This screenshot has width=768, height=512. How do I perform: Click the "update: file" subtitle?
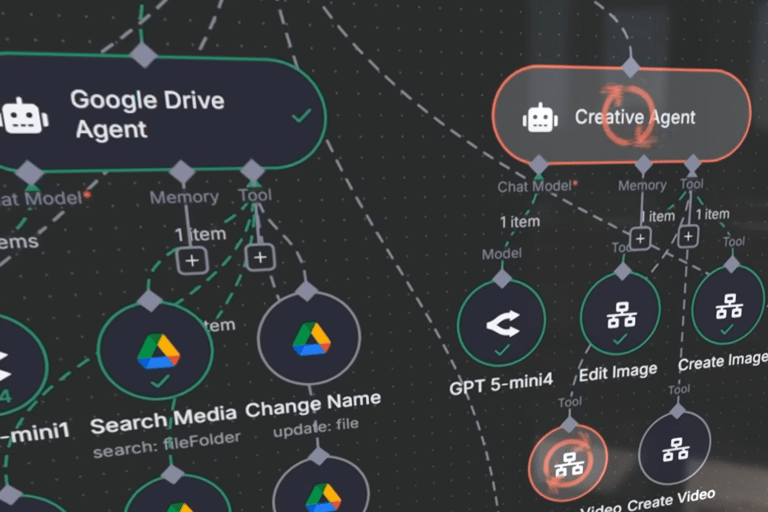click(315, 427)
